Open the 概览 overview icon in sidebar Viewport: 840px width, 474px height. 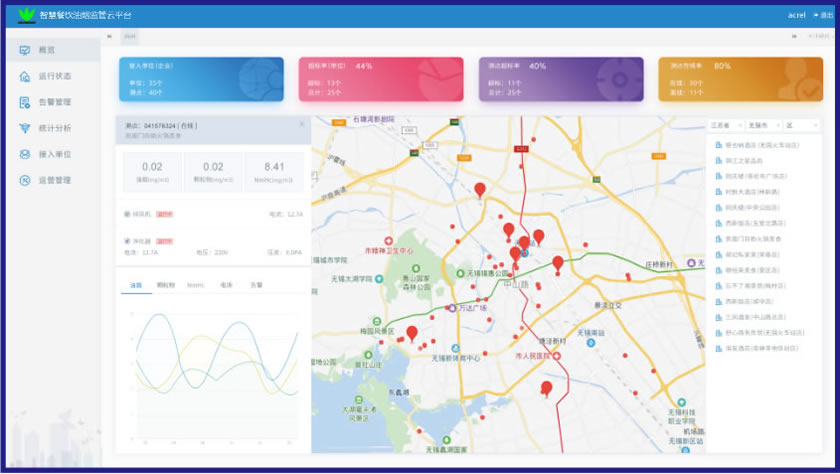tap(25, 50)
